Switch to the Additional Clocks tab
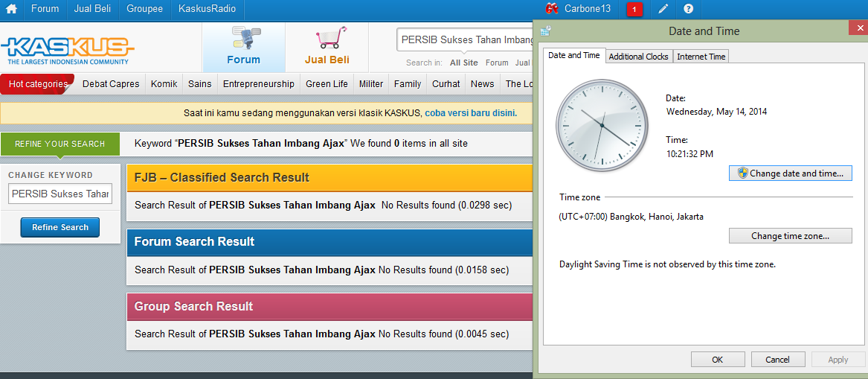 click(x=637, y=57)
